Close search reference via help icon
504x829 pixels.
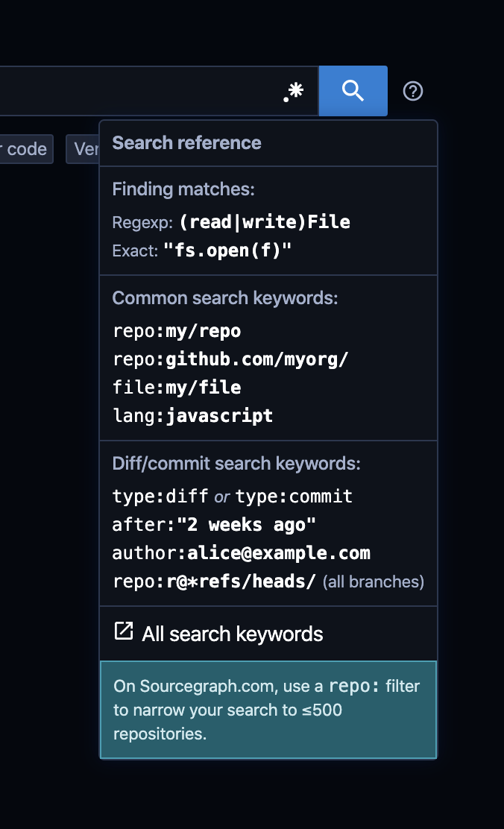point(413,91)
